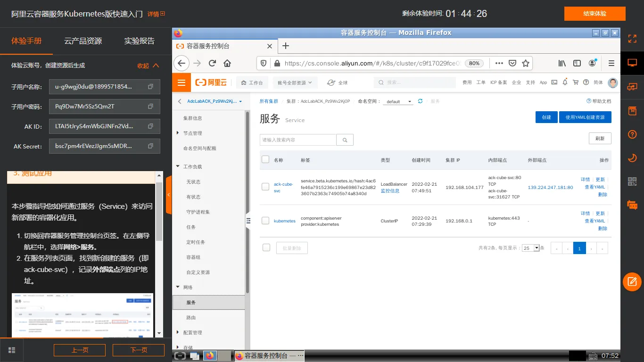644x362 pixels.
Task: Open Firefox application menu
Action: [x=611, y=63]
